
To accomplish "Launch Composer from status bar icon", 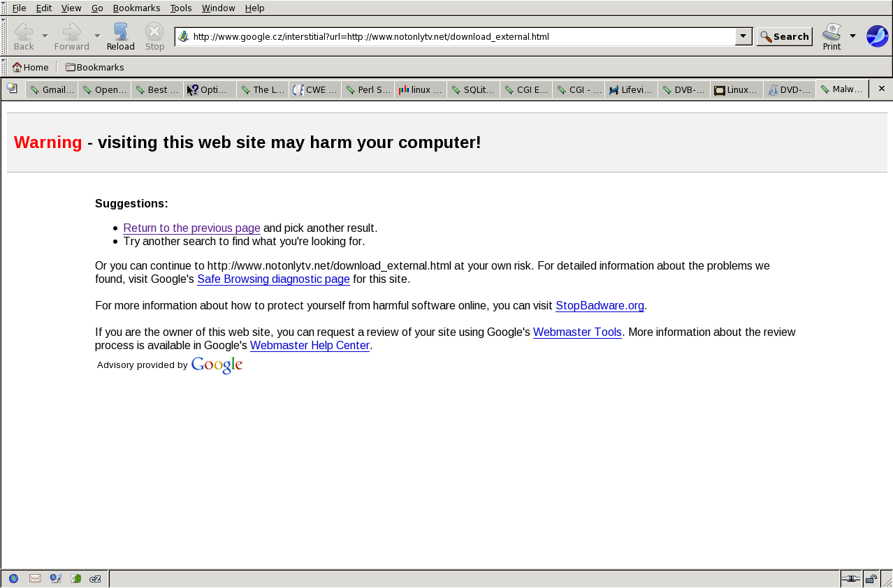I will pos(55,578).
